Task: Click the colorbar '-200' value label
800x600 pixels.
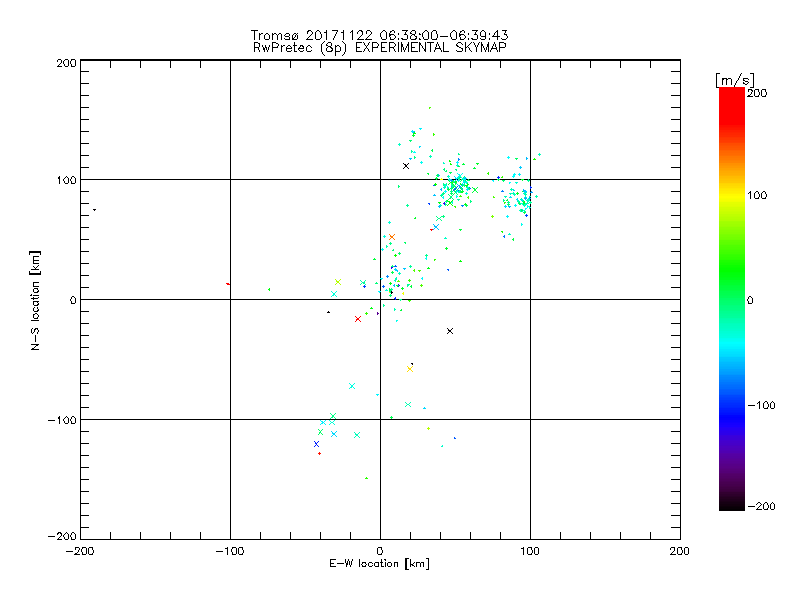Action: coord(761,506)
